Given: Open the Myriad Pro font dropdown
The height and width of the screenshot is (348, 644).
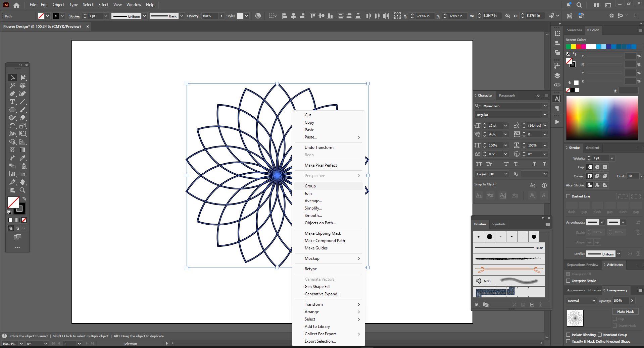Looking at the screenshot, I should [x=545, y=106].
